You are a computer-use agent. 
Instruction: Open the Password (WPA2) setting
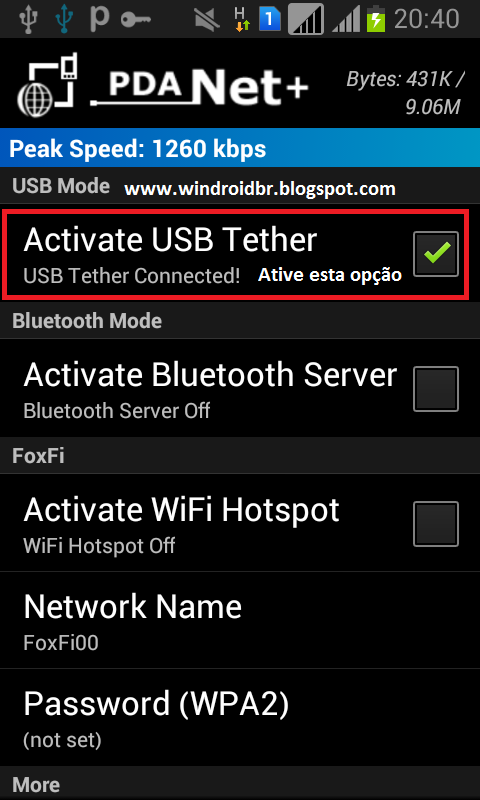[240, 717]
